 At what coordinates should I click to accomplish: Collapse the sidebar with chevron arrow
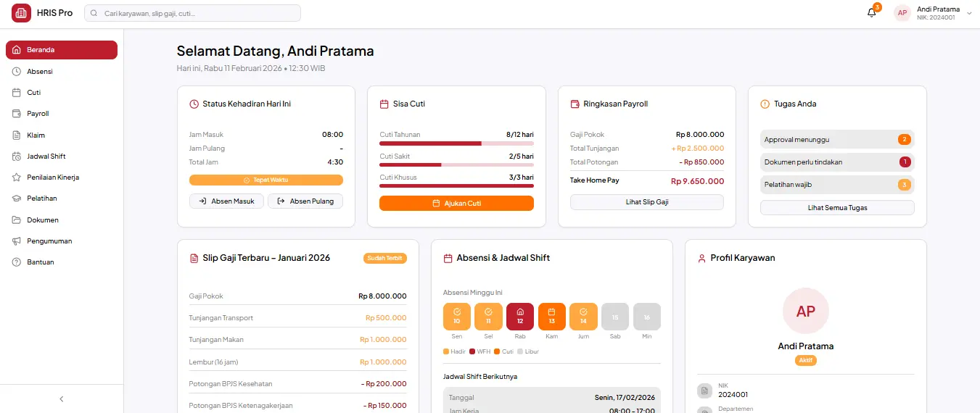click(62, 399)
